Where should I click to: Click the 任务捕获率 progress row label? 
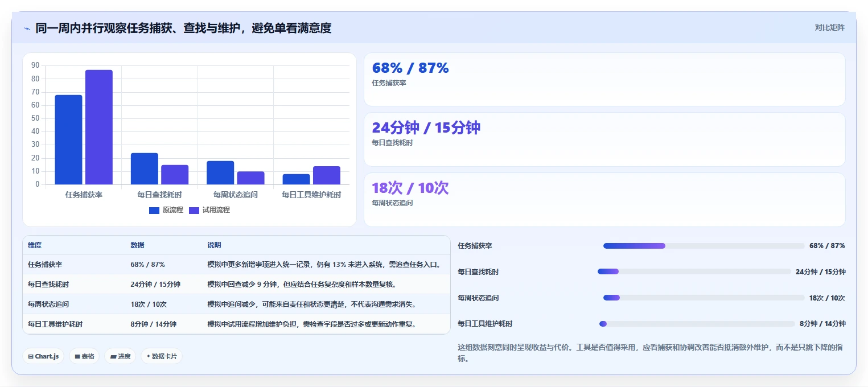pyautogui.click(x=475, y=246)
